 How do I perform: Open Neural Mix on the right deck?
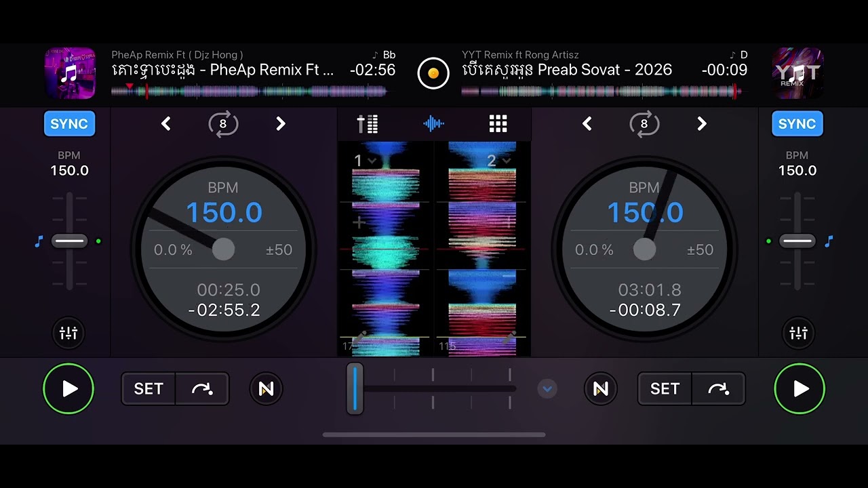(x=601, y=388)
